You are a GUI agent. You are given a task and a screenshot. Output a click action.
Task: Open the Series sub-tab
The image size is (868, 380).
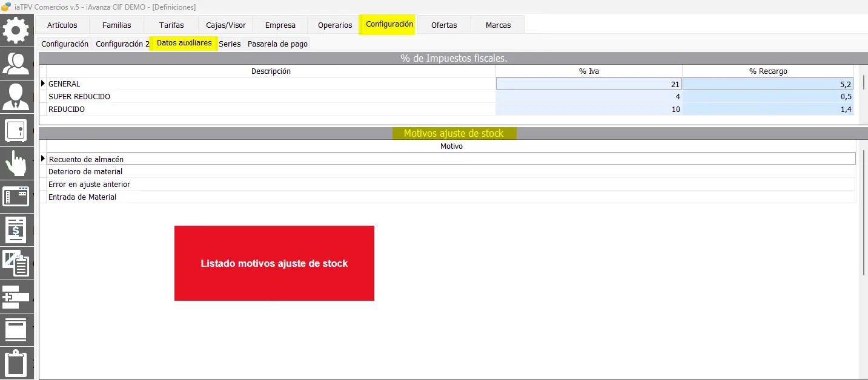click(230, 44)
